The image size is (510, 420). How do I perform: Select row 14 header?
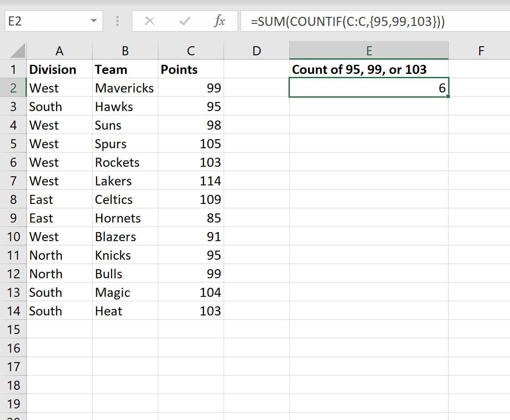coord(13,311)
